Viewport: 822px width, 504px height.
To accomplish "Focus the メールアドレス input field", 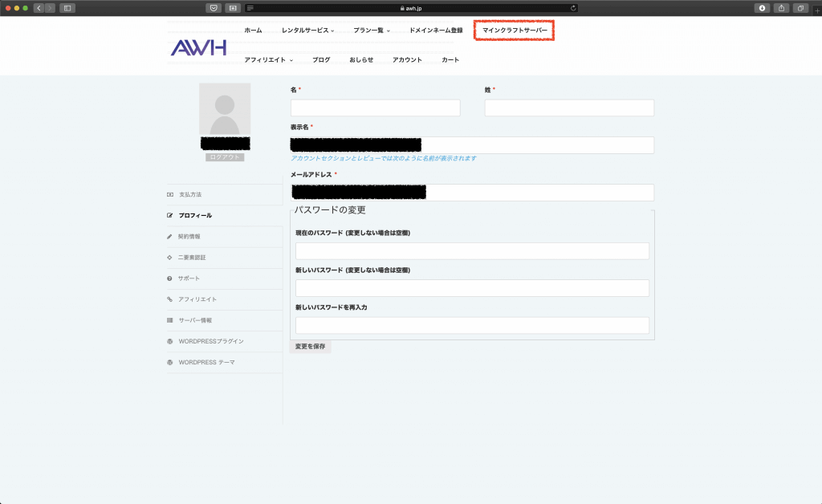I will point(472,193).
